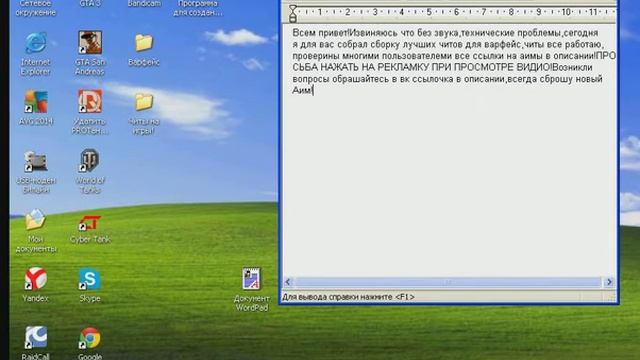Click the Удалить PROTэн shortcut icon
This screenshot has width=640, height=360.
pos(90,101)
